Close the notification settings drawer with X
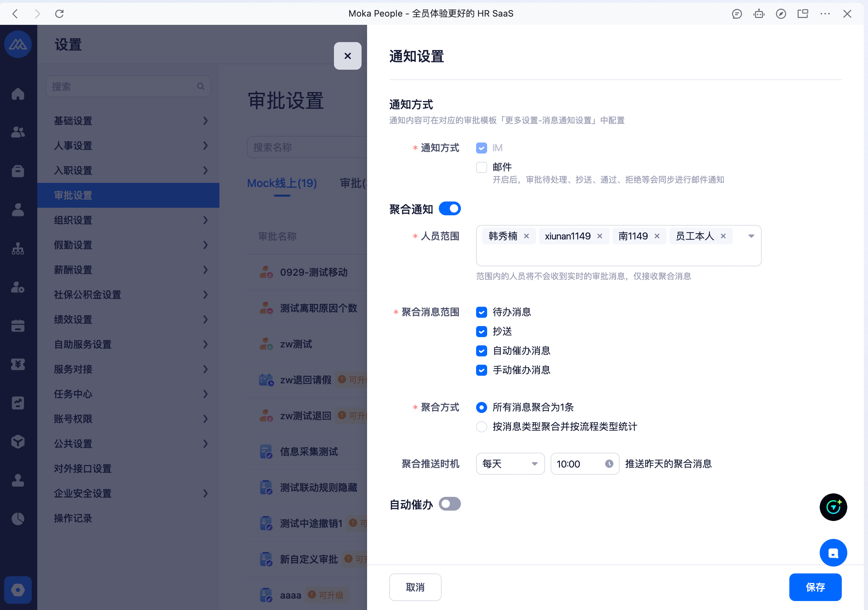Screen dimensions: 868x610 347,56
